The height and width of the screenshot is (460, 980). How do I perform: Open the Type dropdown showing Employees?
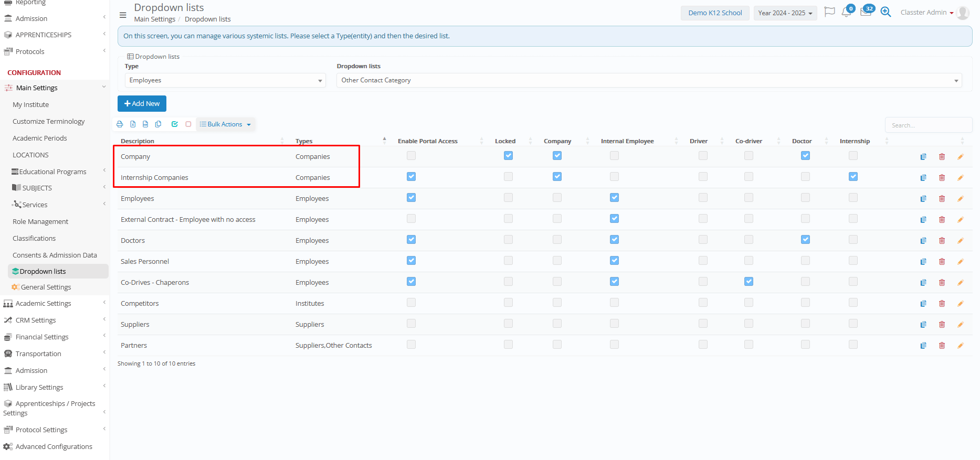pos(225,80)
